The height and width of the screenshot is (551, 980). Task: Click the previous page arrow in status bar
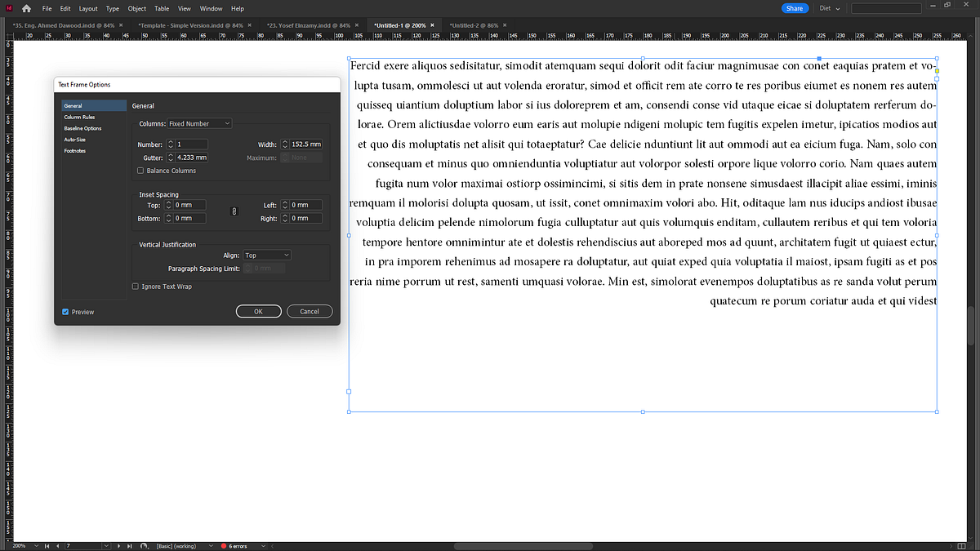pos(57,545)
